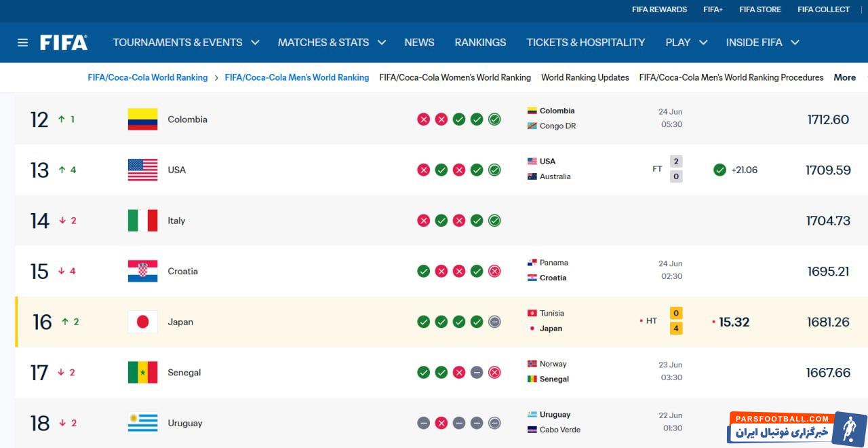Open the More dropdown in sub-navigation
Viewport: 868px width, 448px height.
(845, 77)
